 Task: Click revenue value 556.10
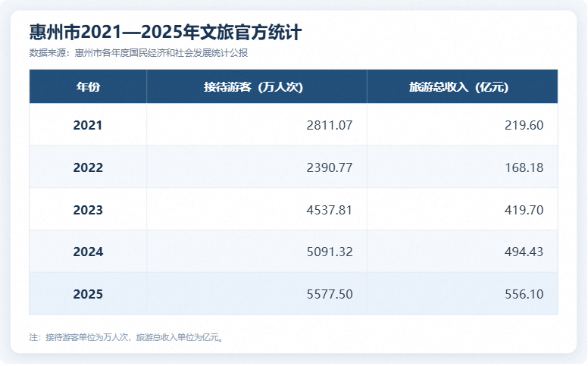[x=524, y=294]
